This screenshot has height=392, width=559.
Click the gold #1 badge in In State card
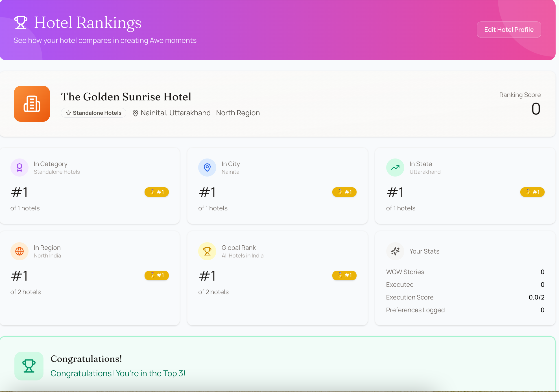coord(532,192)
